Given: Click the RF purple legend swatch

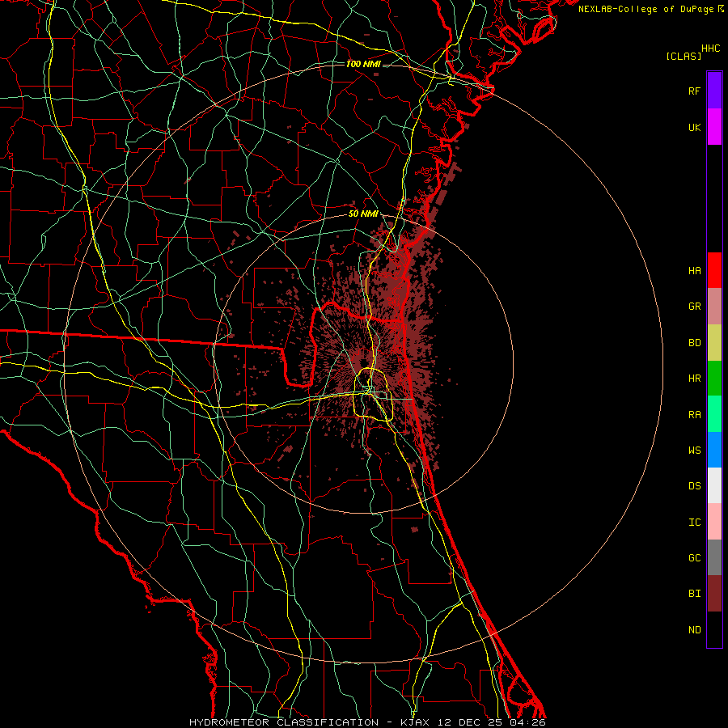Looking at the screenshot, I should tap(714, 91).
